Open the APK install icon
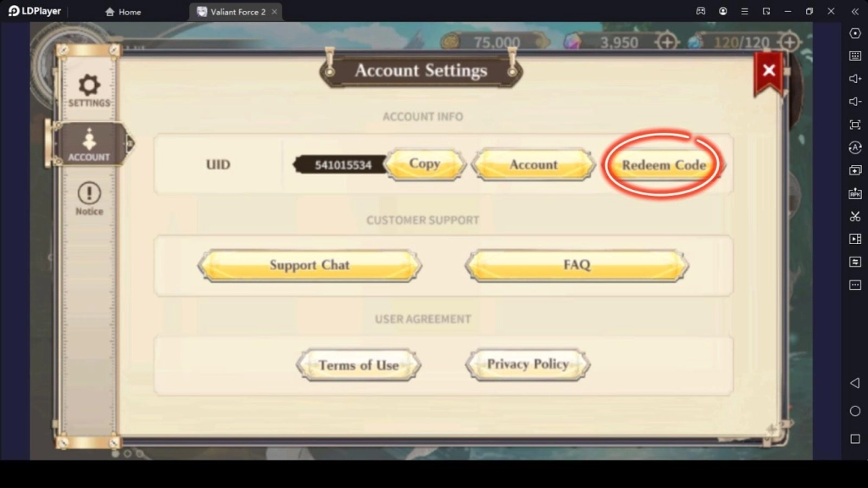 pos(855,193)
